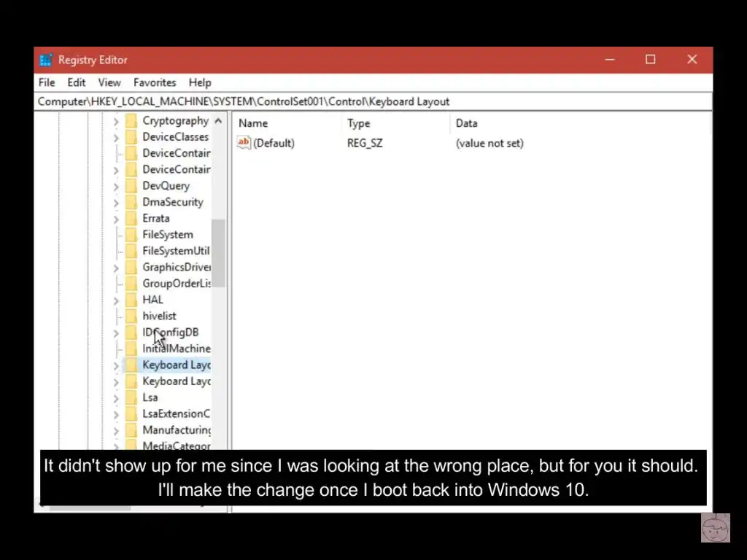Expand the DeviceClasses key

click(116, 138)
